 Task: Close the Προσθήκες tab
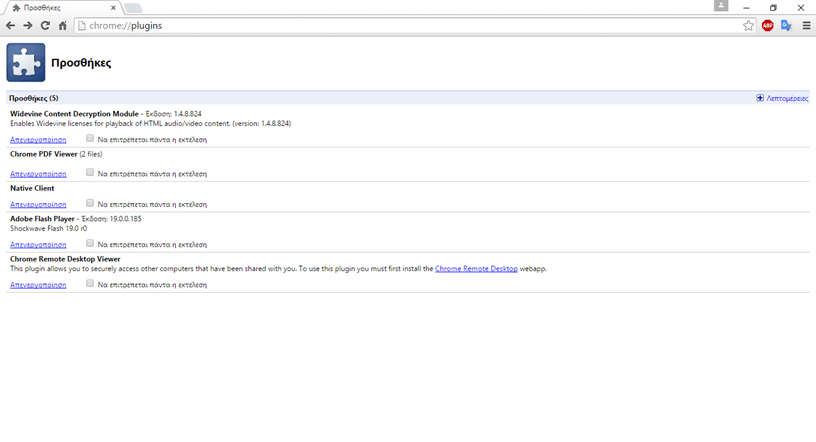[x=113, y=8]
